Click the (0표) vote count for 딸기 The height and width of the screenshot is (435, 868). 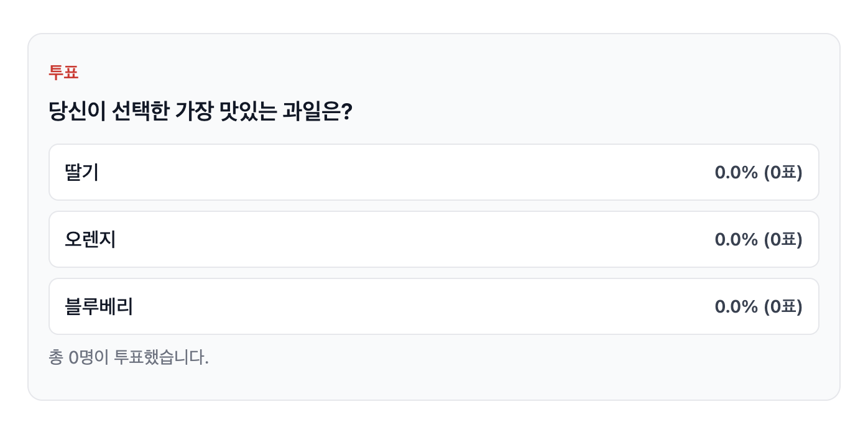pos(782,172)
